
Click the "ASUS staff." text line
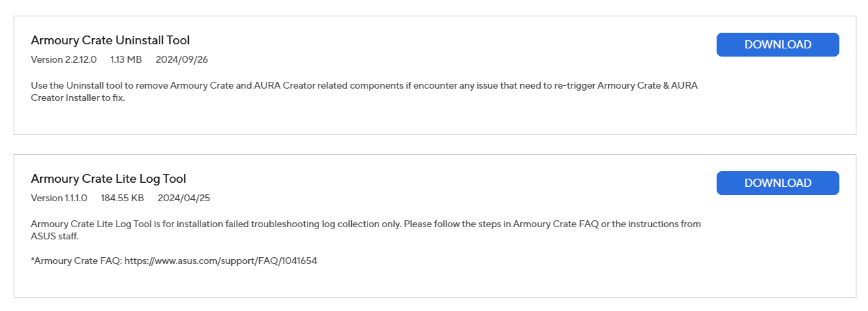pos(55,236)
